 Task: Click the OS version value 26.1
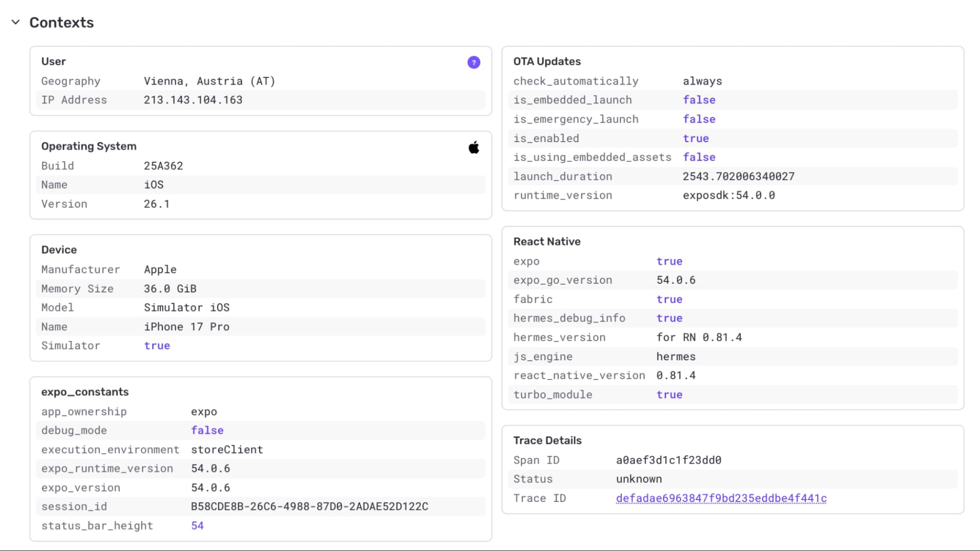pos(157,204)
